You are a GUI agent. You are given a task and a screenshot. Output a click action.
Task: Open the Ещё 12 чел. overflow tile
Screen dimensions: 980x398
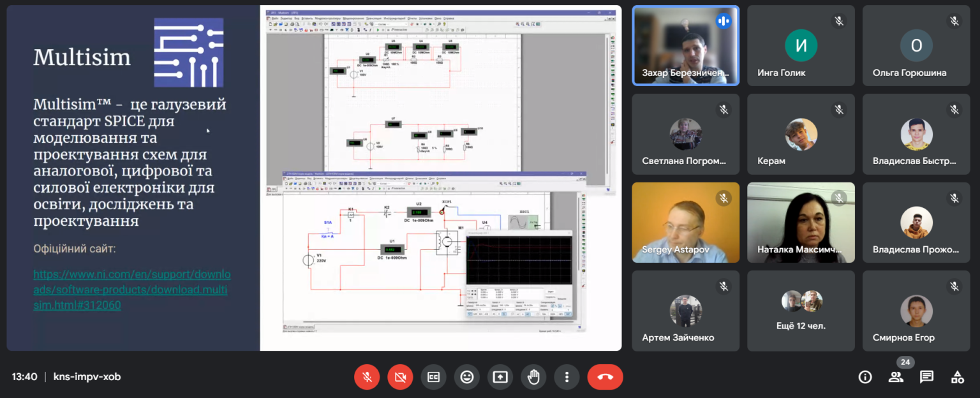click(x=801, y=311)
